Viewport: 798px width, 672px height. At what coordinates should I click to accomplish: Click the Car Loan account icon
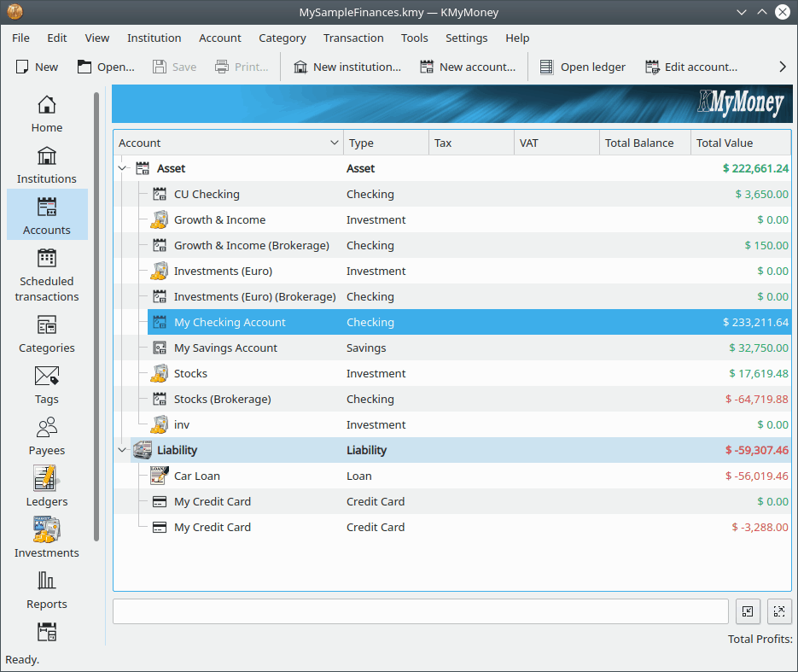tap(160, 476)
